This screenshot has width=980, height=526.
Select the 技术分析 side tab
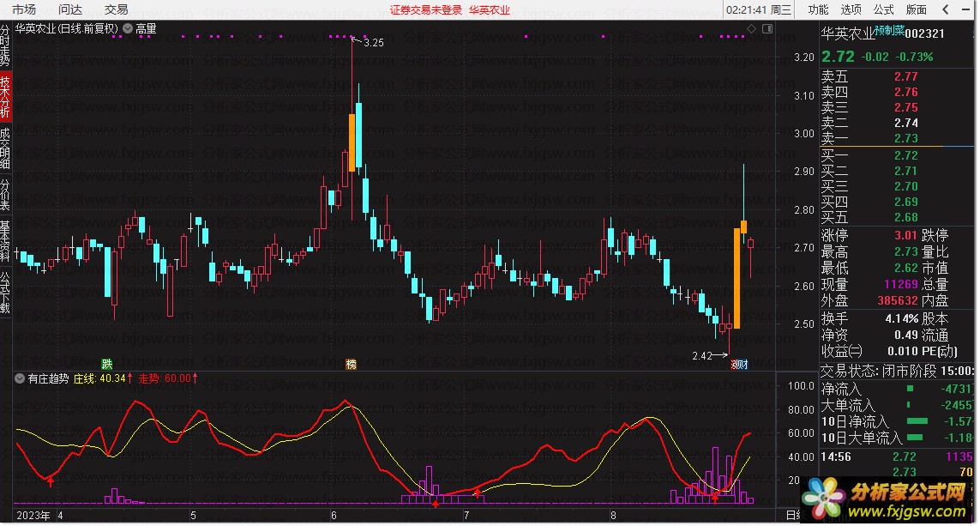[x=5, y=98]
